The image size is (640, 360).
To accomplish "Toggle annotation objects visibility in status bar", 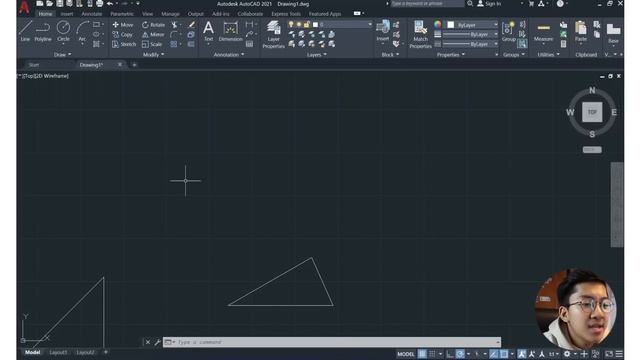I will tap(522, 354).
